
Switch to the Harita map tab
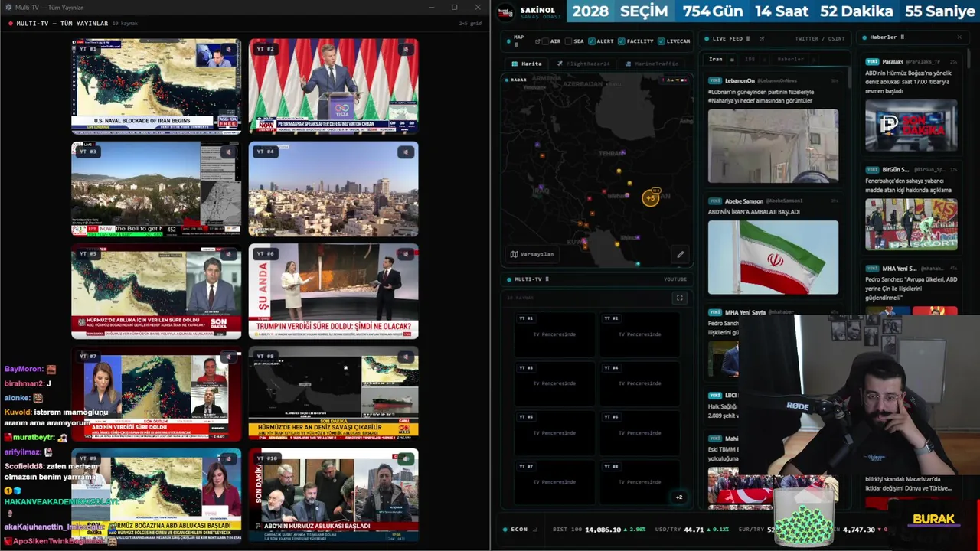527,64
